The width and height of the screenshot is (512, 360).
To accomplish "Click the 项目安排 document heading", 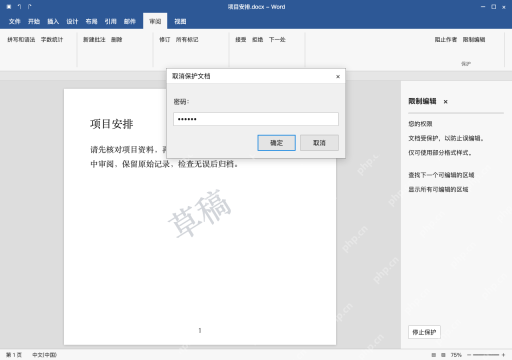I will point(112,124).
